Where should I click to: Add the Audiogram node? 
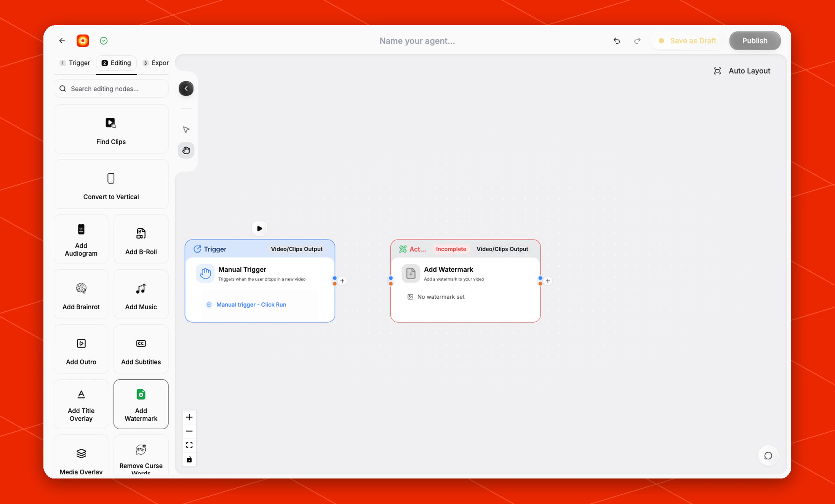point(81,239)
